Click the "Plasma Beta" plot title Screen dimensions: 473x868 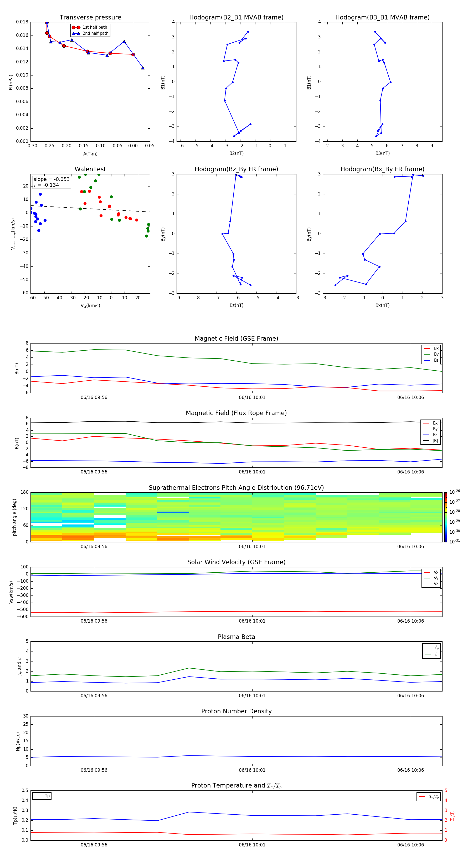point(236,637)
